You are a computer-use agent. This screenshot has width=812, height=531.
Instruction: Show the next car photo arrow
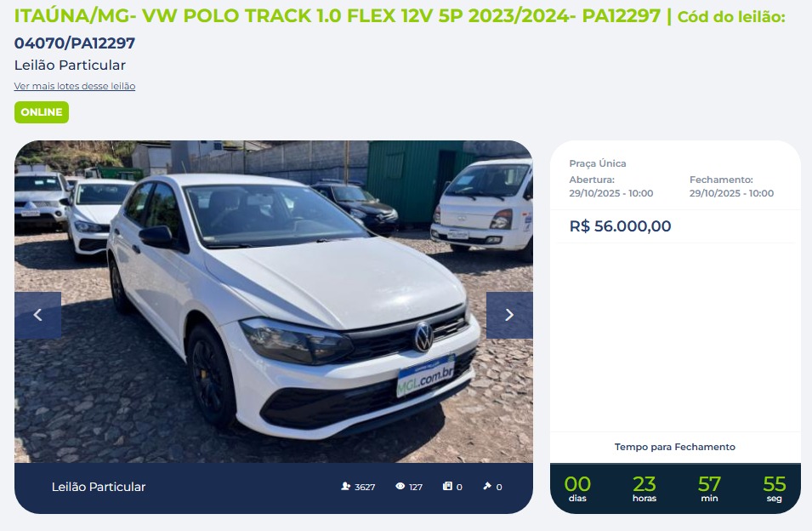(509, 315)
